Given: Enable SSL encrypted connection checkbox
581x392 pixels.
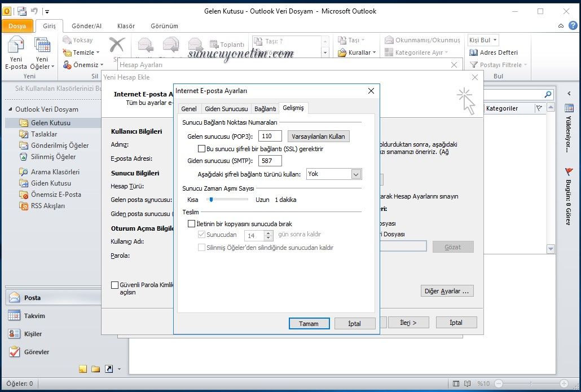Looking at the screenshot, I should click(201, 149).
